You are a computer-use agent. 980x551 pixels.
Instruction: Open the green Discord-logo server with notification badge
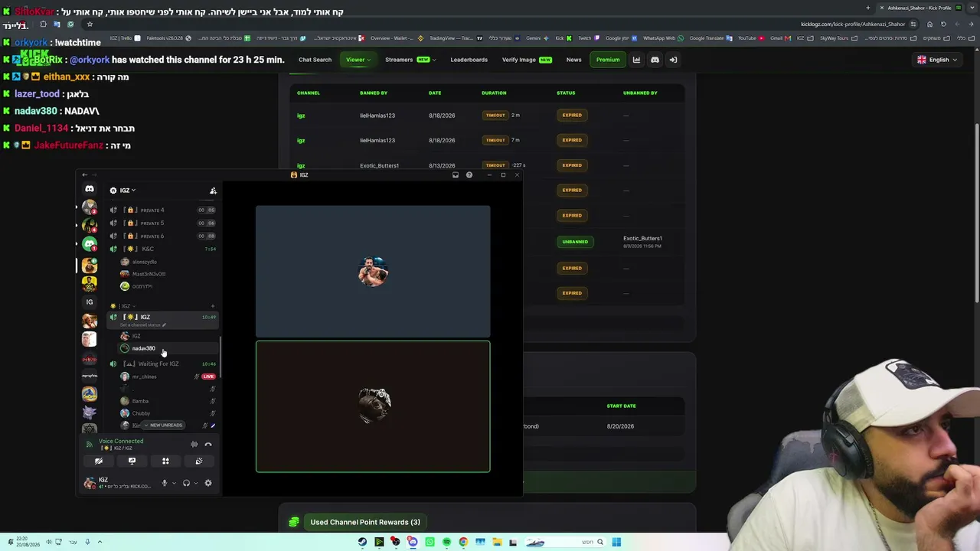click(90, 245)
